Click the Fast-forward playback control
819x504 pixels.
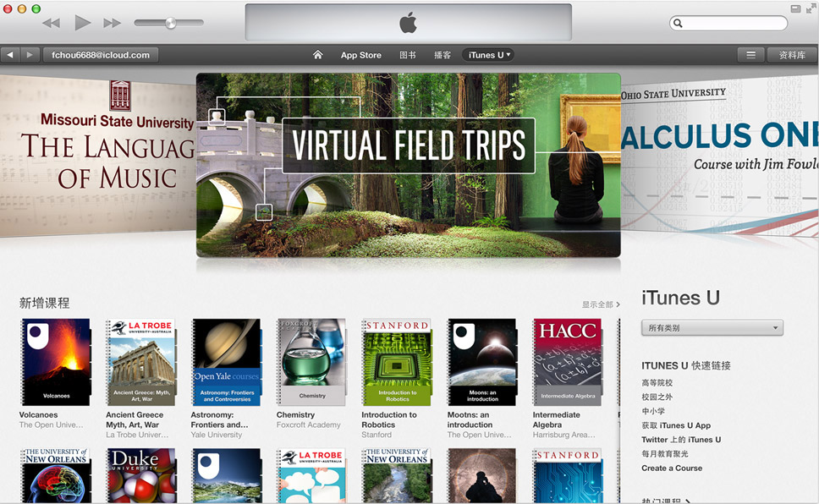(112, 24)
